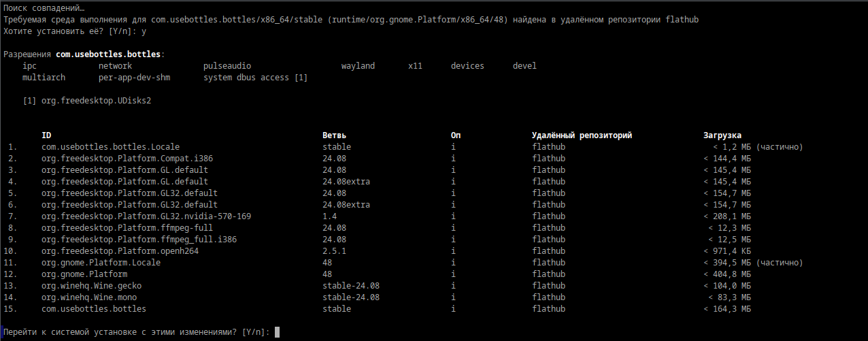Click the wayland permission
868x341 pixels.
click(358, 66)
